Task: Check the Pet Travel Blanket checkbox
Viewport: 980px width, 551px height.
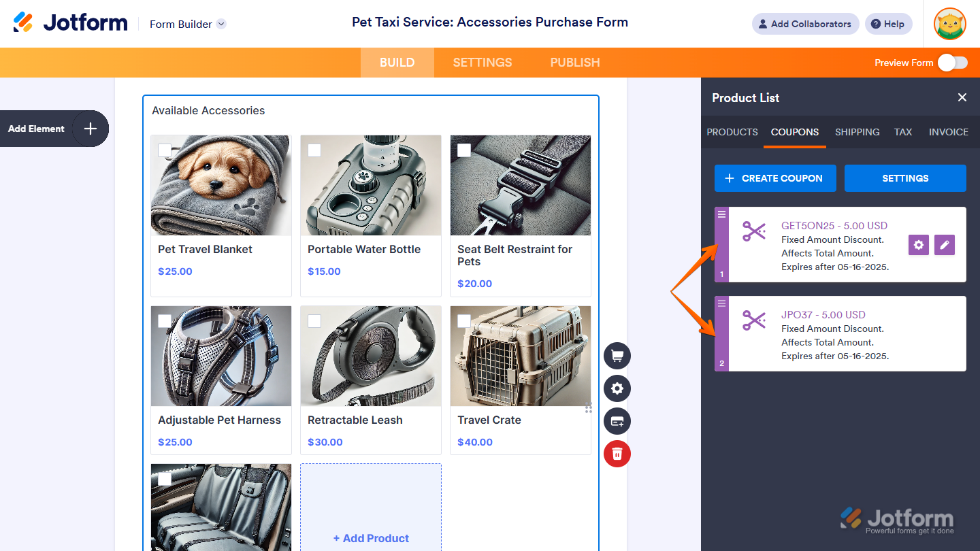Action: 165,150
